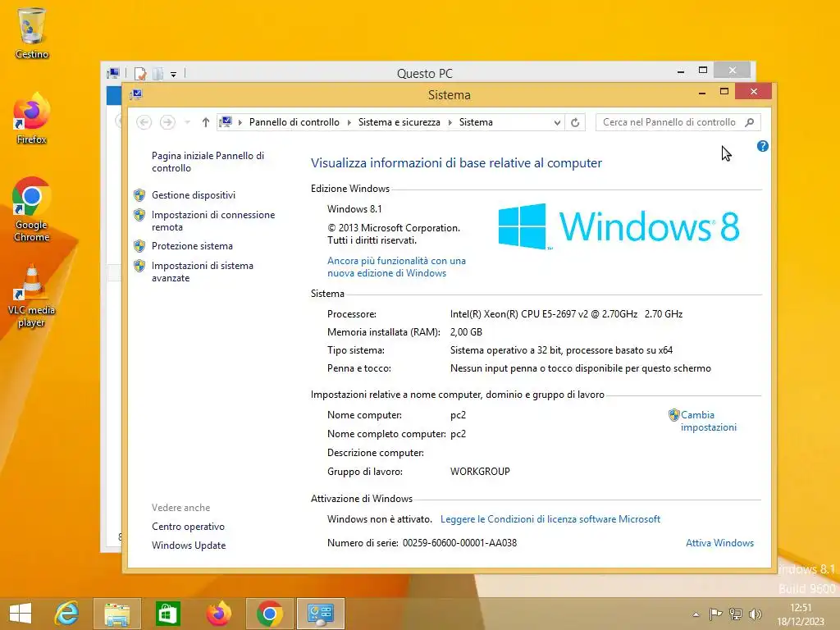Screen dimensions: 840x630
Task: Expand the arrow after Pannello di controllo breadcrumb
Action: 349,123
